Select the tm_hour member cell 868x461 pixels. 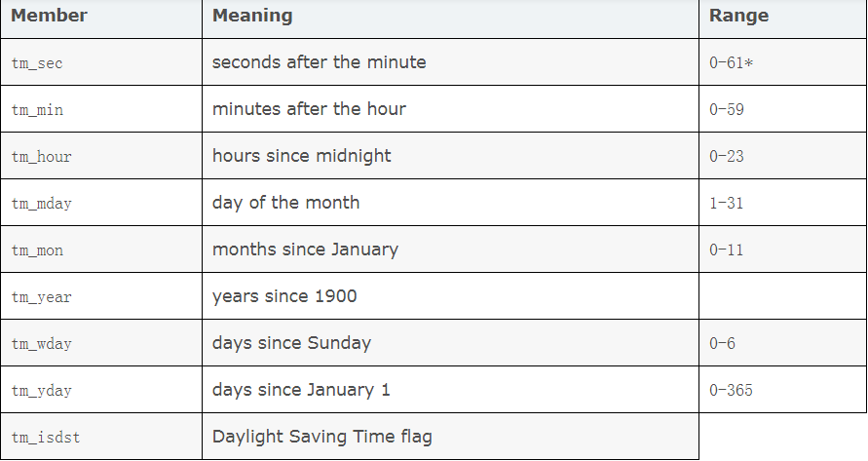[101, 156]
